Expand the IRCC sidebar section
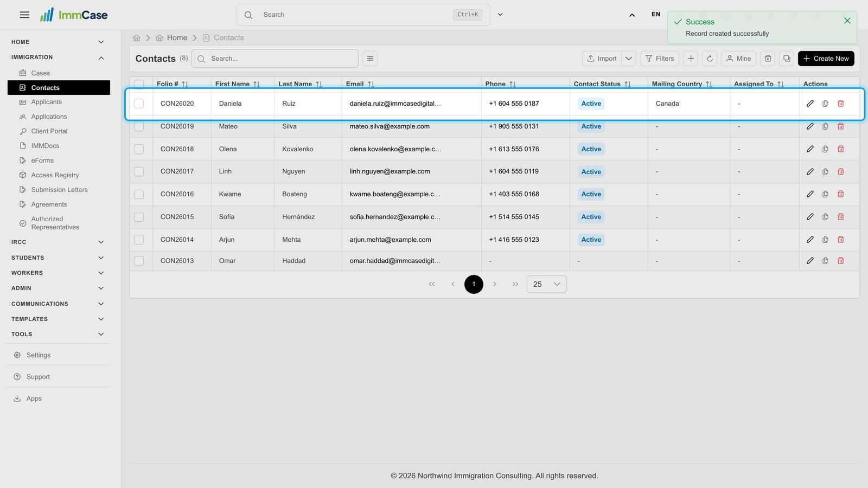Screen dimensions: 868x488 tap(58, 242)
